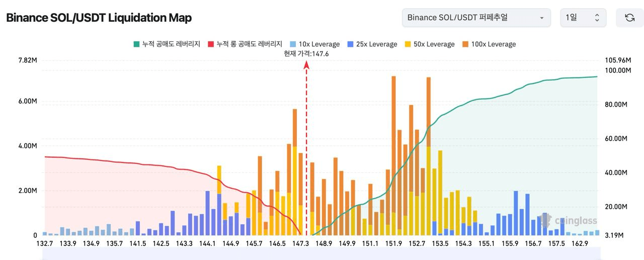Click the orange 100x Leverage color swatch
644x260 pixels.
click(466, 44)
